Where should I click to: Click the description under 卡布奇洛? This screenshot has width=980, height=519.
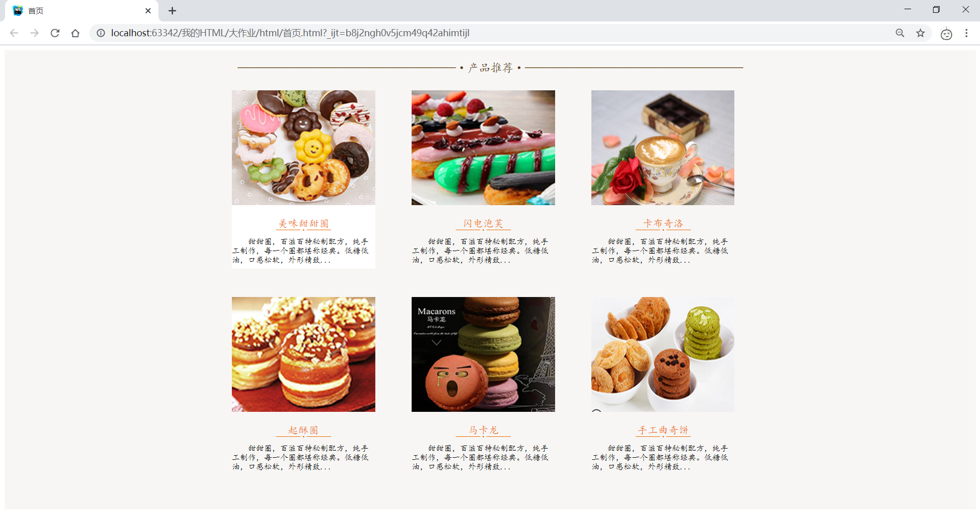[660, 251]
